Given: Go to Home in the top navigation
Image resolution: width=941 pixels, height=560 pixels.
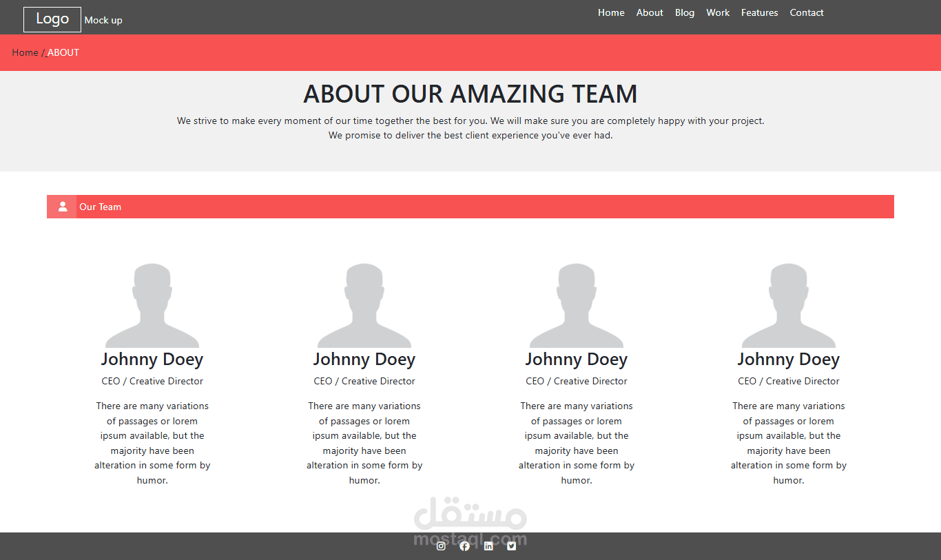Looking at the screenshot, I should [x=611, y=12].
